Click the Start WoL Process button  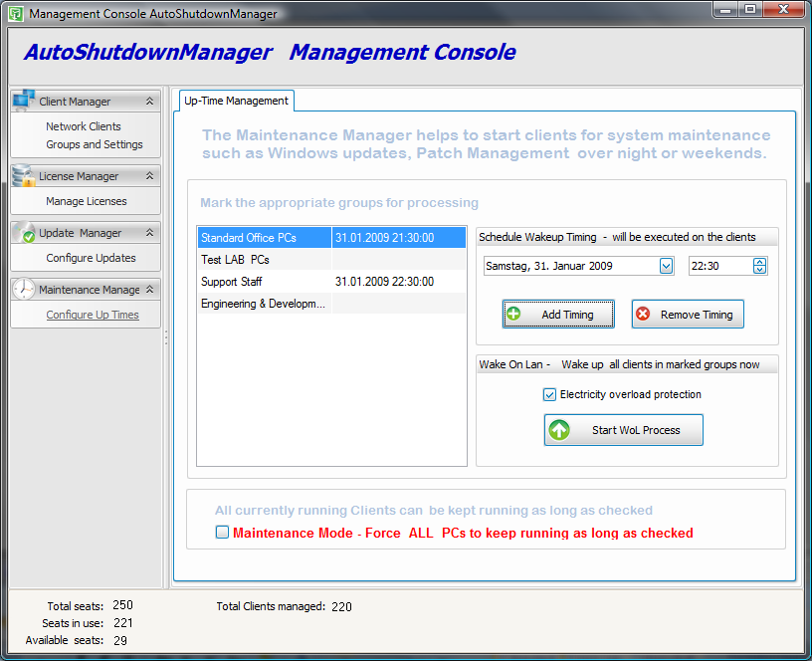(x=624, y=430)
